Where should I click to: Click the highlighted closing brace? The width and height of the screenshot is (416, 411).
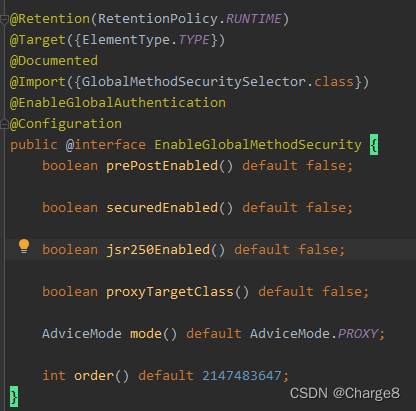point(14,397)
